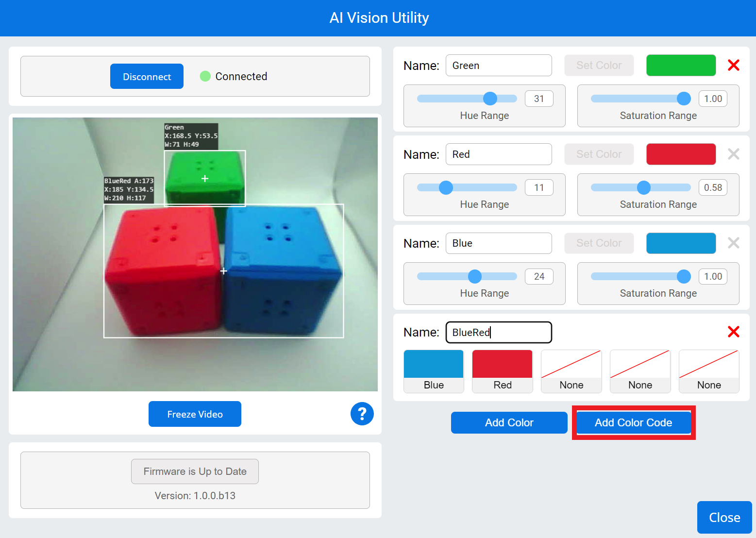Click the Red Saturation Range slider handle
The height and width of the screenshot is (538, 756).
(643, 187)
